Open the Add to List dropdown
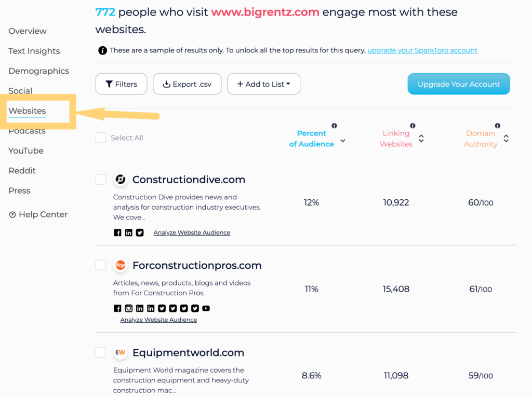This screenshot has width=532, height=397. tap(263, 84)
